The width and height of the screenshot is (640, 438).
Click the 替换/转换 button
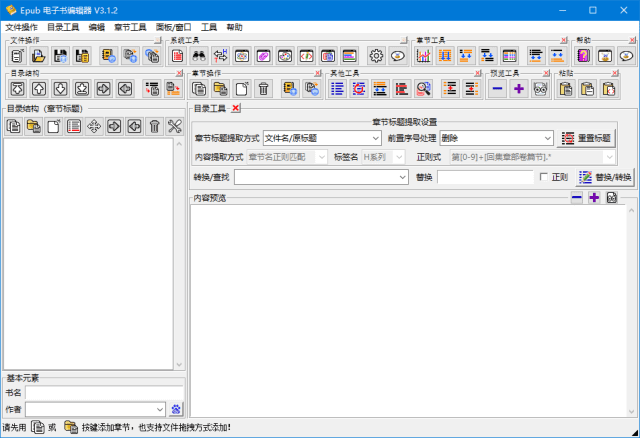click(x=605, y=177)
